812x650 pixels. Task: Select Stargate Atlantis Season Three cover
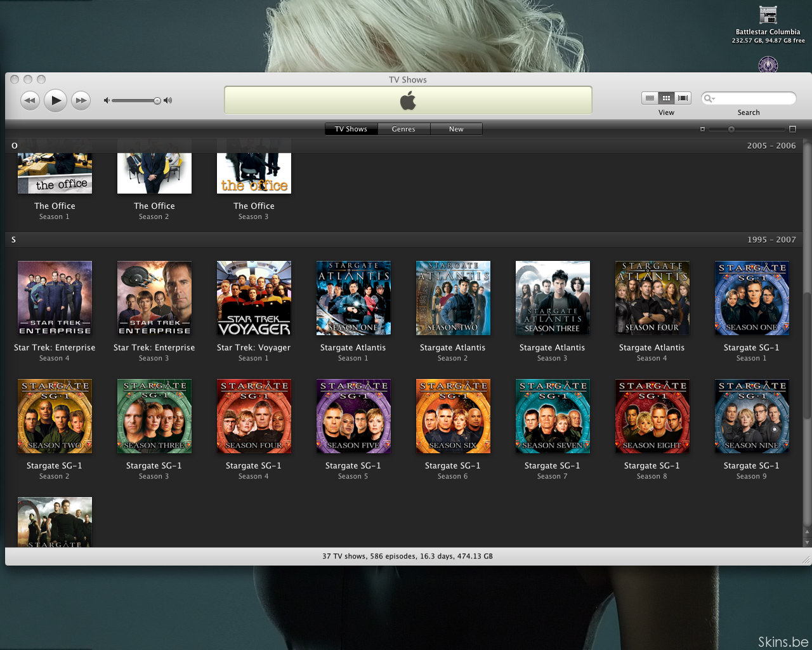coord(553,298)
